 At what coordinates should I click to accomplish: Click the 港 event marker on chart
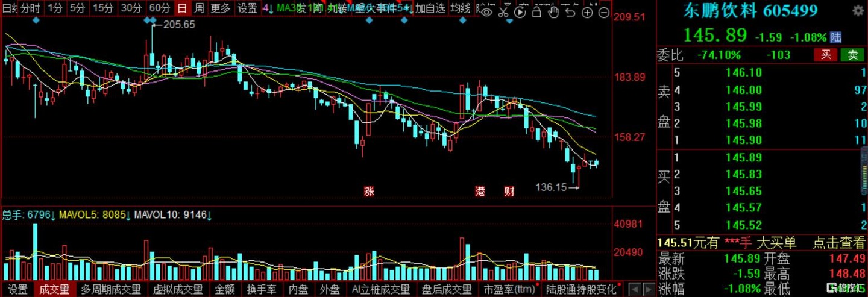[x=480, y=192]
